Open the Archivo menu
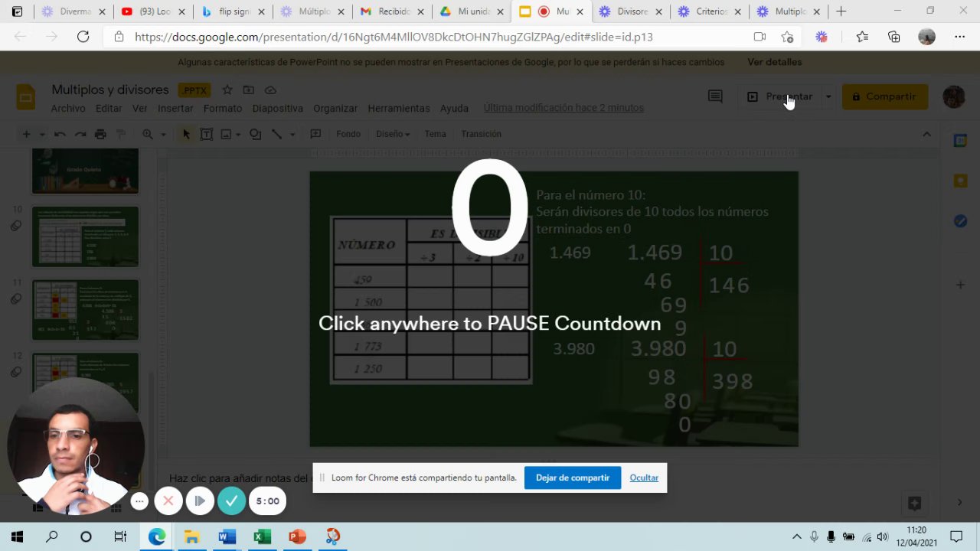The width and height of the screenshot is (980, 551). (68, 109)
